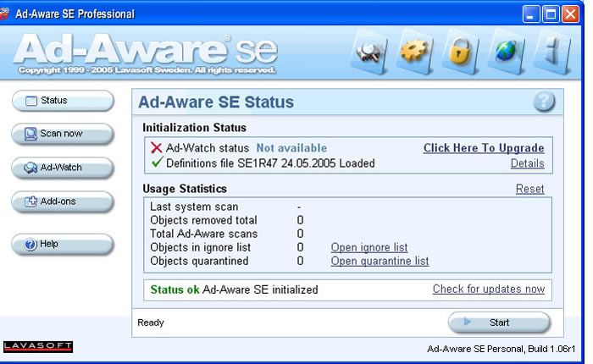Open the Ad-Watch sidebar item
The height and width of the screenshot is (364, 593).
[63, 168]
